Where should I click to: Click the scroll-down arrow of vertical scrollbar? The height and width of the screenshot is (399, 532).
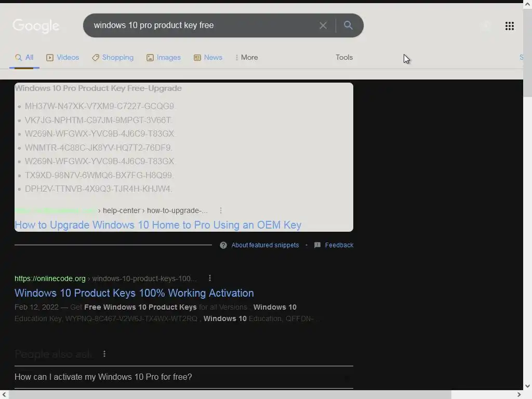[528, 386]
